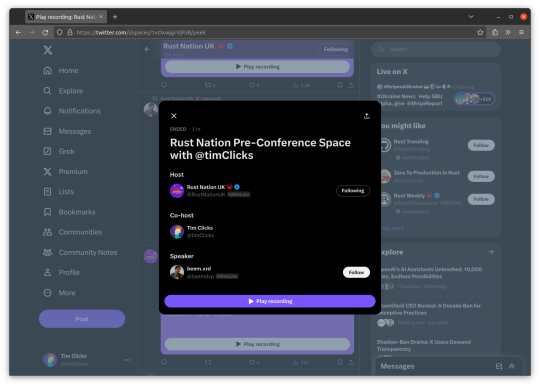Reply to the top post

tap(164, 85)
